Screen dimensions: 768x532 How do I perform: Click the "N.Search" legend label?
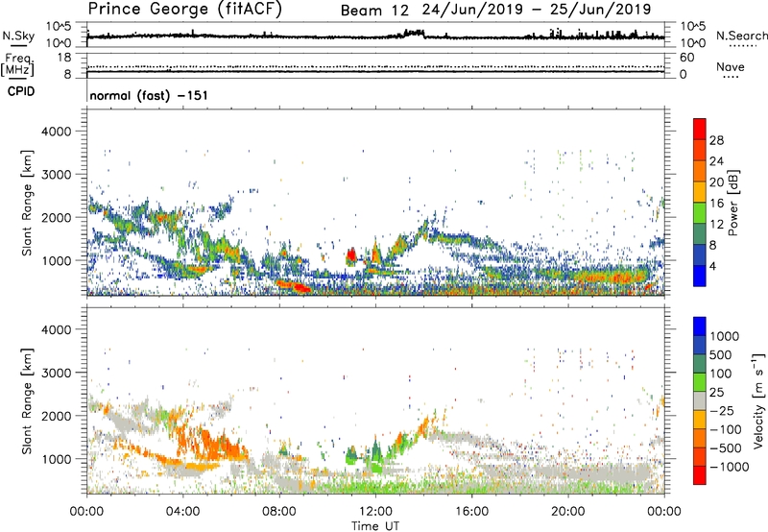[x=742, y=36]
